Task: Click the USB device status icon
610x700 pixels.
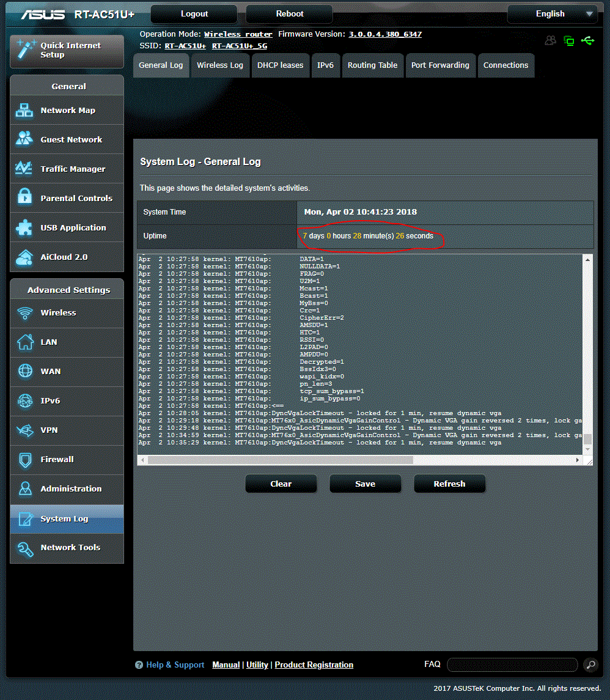Action: (587, 40)
